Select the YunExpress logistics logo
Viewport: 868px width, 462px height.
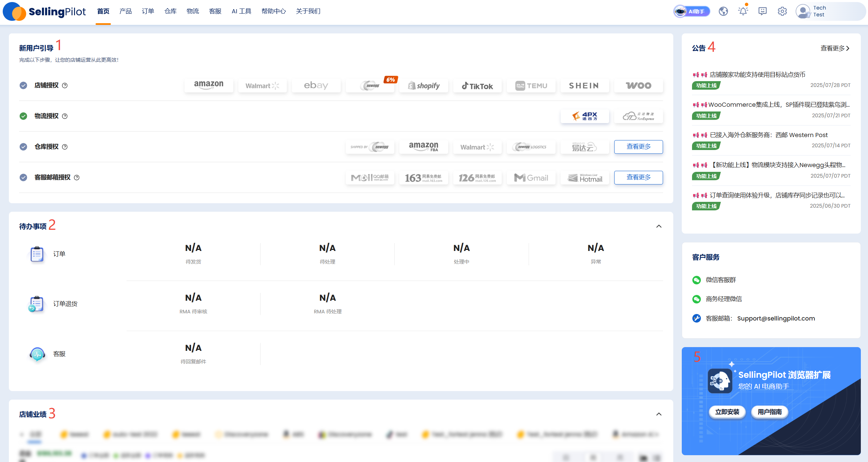click(638, 116)
